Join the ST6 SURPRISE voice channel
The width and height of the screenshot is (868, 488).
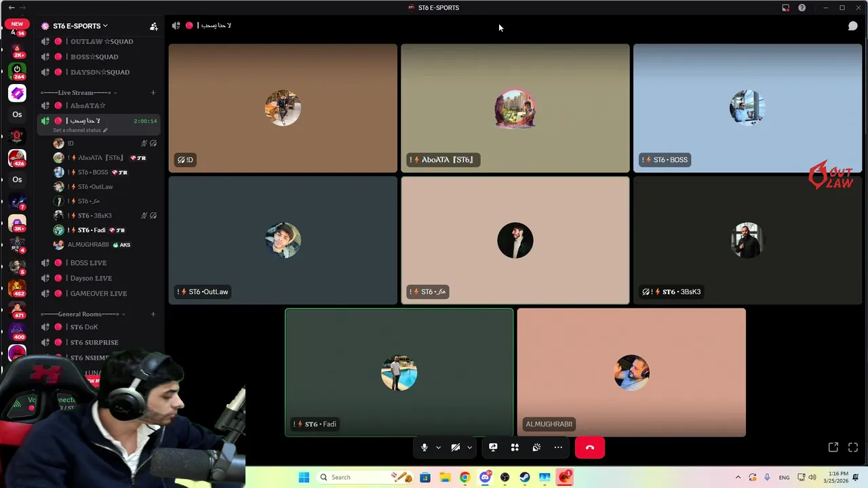click(99, 342)
